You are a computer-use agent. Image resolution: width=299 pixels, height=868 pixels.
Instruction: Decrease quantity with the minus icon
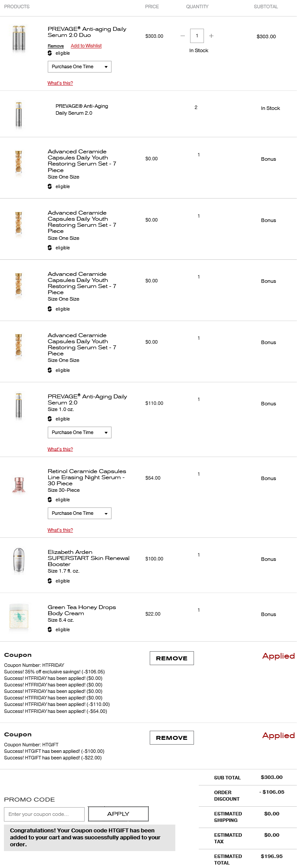183,36
